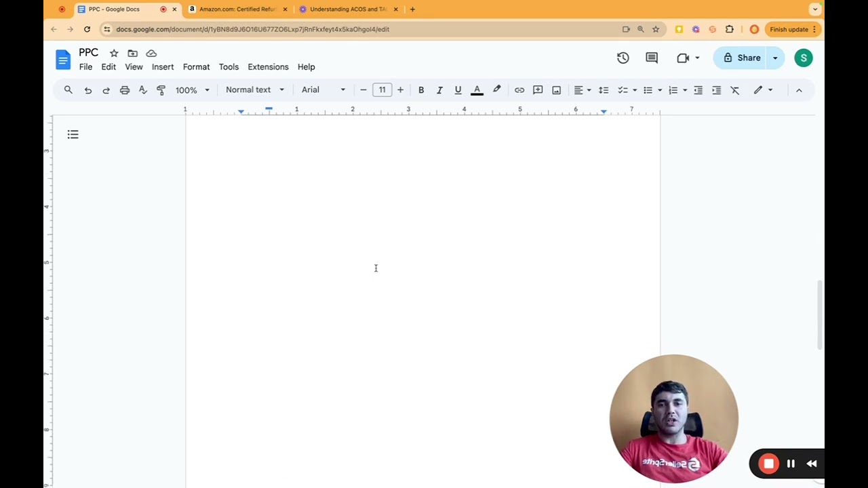Open the bulleted list dropdown arrow
Viewport: 868px width, 488px height.
[x=660, y=89]
